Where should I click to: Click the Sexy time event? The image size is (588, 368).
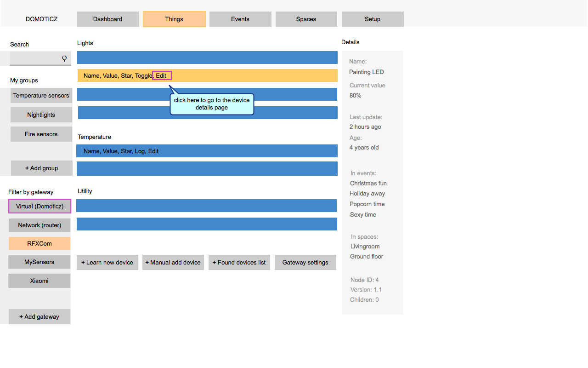click(363, 215)
